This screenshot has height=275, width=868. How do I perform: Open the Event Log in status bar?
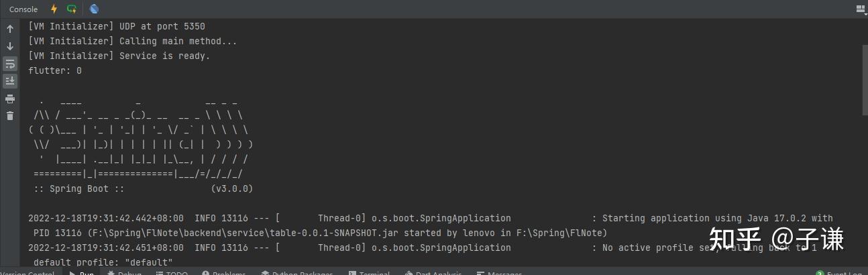coord(840,272)
